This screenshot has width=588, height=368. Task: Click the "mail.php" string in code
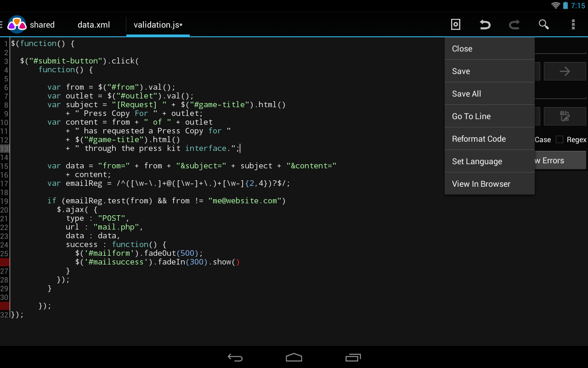click(x=116, y=227)
